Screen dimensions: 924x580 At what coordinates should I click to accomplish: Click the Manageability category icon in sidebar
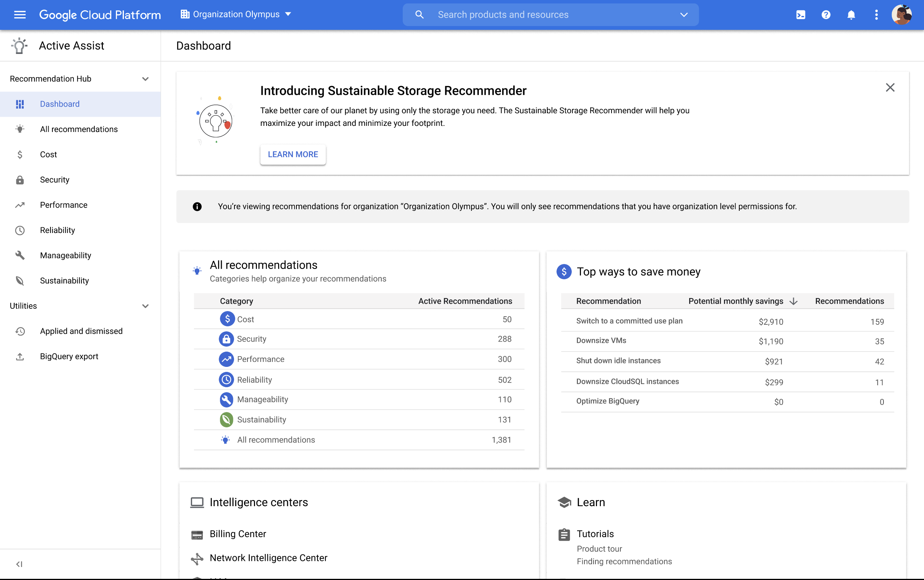tap(20, 255)
